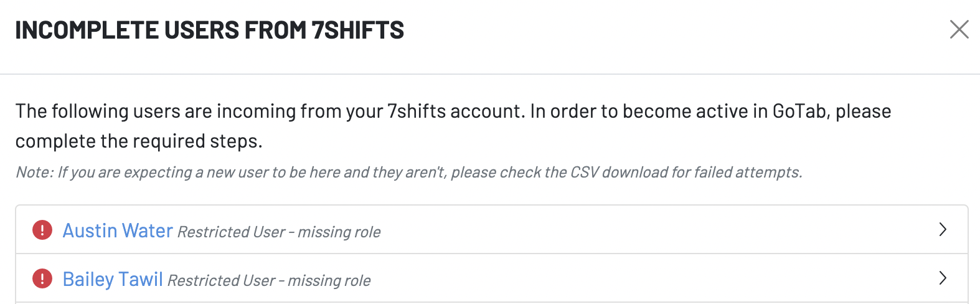Click Bailey Tawil's "Restricted User - missing role" status
This screenshot has height=304, width=980.
269,280
